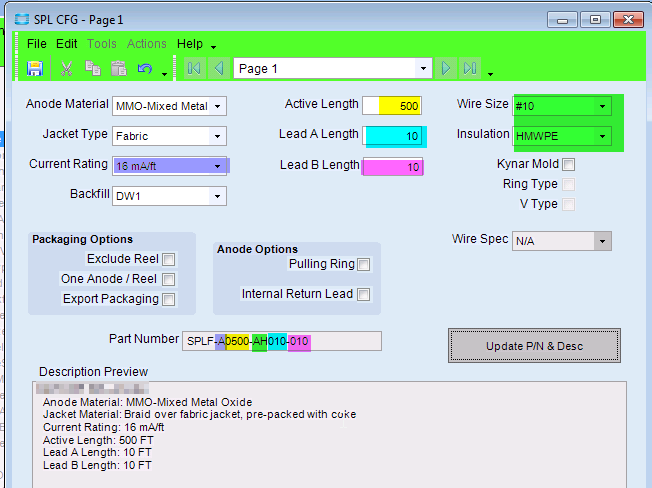Click the Copy icon in toolbar
This screenshot has width=652, height=488.
(x=93, y=69)
